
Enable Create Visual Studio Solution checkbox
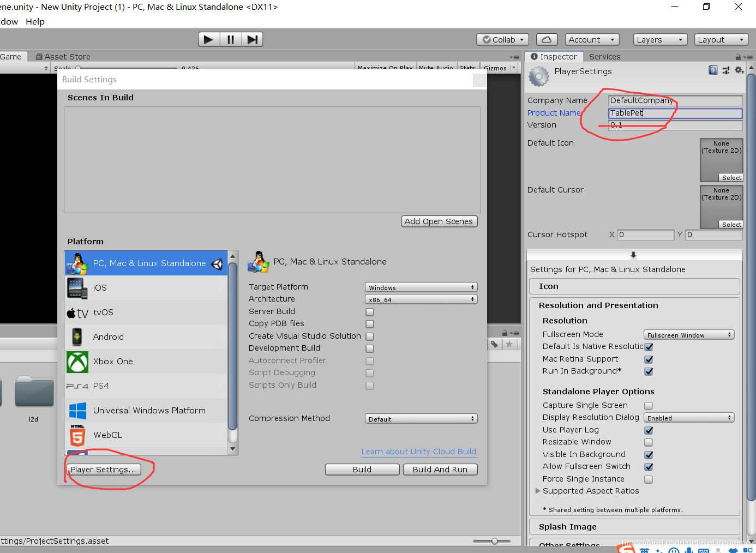pos(370,336)
